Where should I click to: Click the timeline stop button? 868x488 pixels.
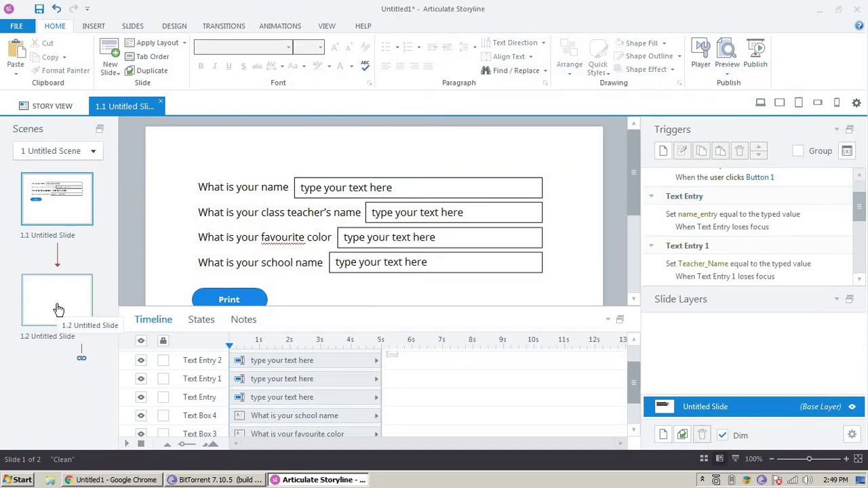[140, 444]
